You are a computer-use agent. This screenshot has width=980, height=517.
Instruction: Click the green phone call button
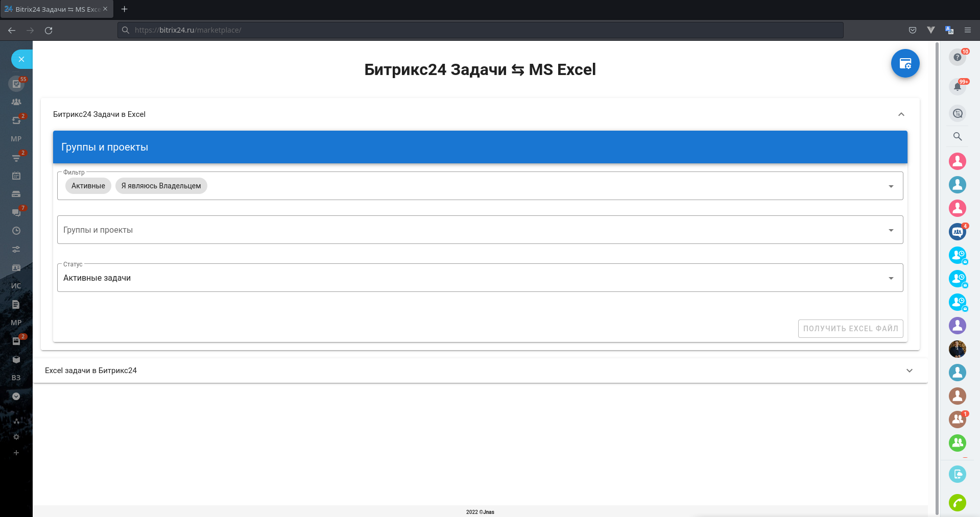click(x=958, y=503)
